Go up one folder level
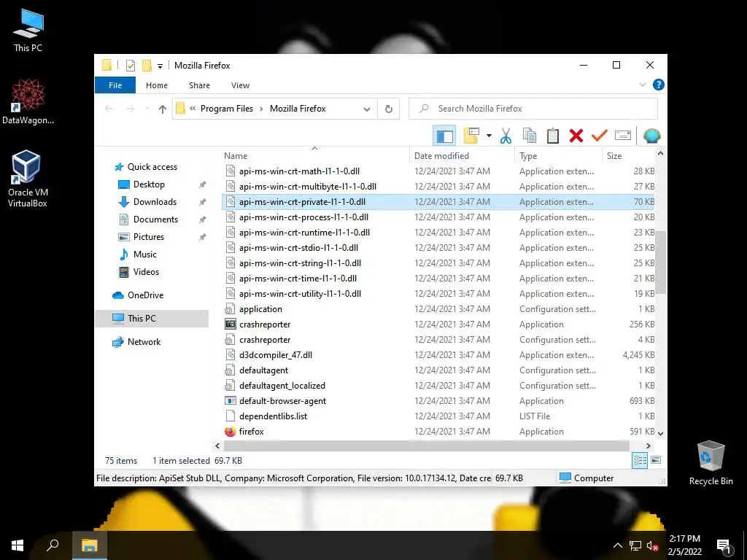The height and width of the screenshot is (560, 747). coord(163,109)
